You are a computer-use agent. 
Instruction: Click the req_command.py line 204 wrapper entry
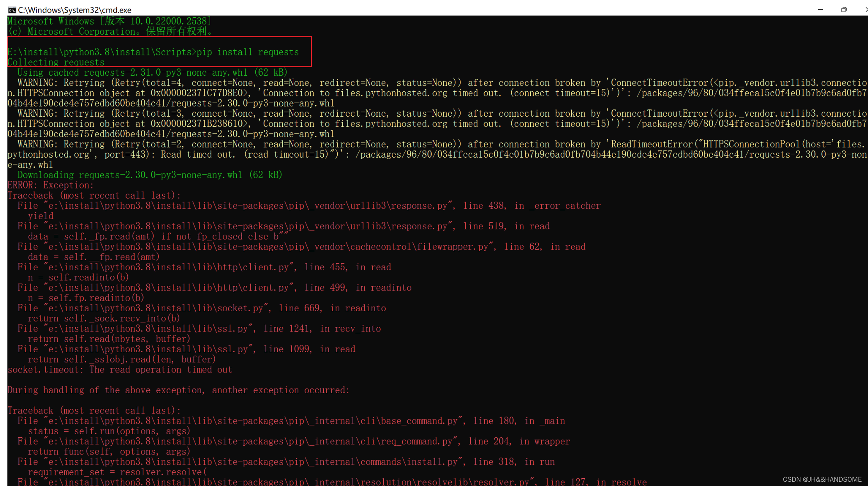(x=294, y=441)
